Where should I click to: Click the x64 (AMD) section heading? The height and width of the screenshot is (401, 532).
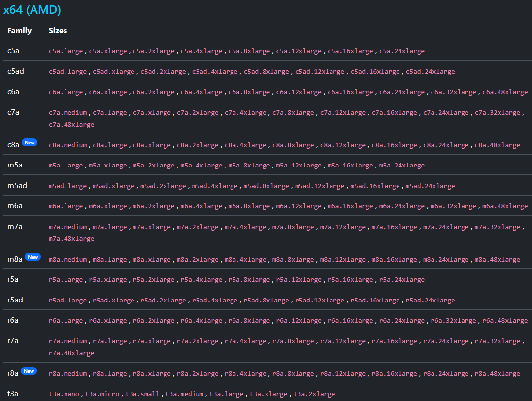tap(32, 10)
